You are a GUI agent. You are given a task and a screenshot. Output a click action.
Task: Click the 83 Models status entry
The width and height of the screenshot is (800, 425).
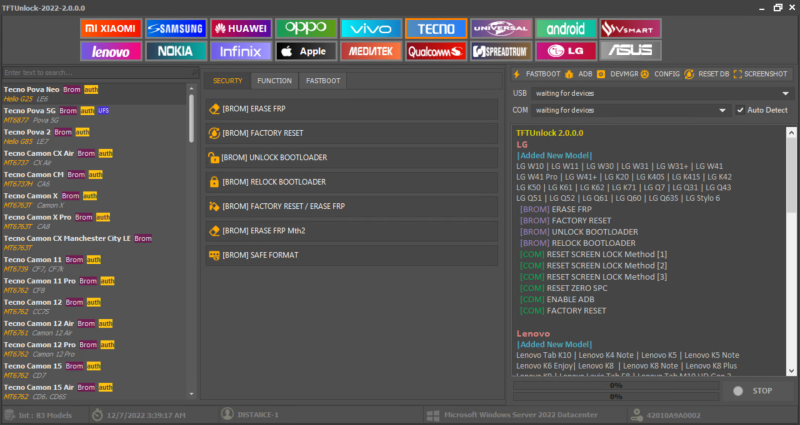click(x=38, y=415)
